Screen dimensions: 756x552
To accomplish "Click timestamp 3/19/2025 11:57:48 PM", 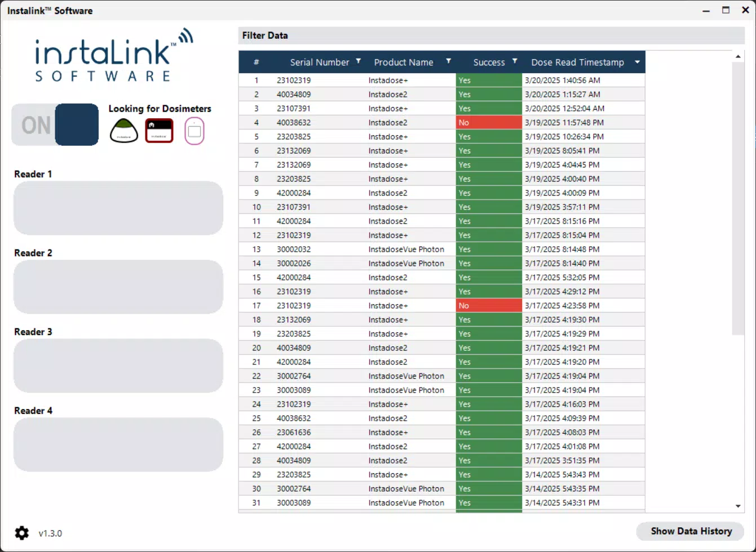I will click(564, 122).
